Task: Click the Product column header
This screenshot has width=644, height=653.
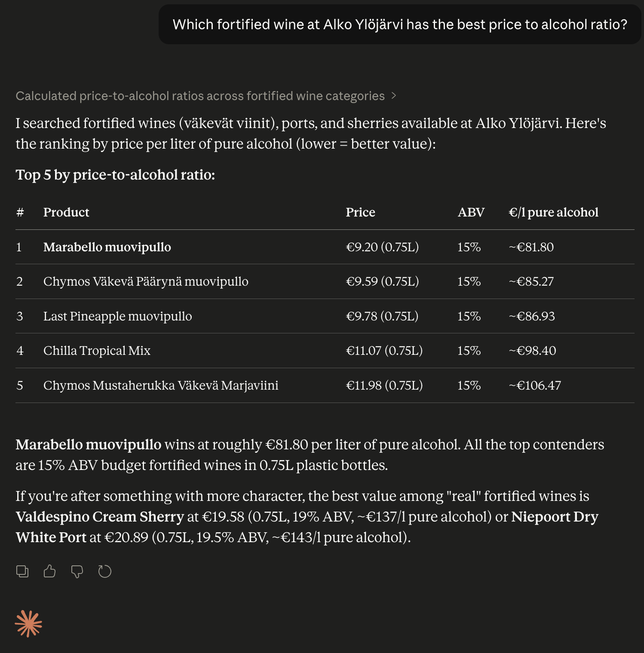Action: 66,212
